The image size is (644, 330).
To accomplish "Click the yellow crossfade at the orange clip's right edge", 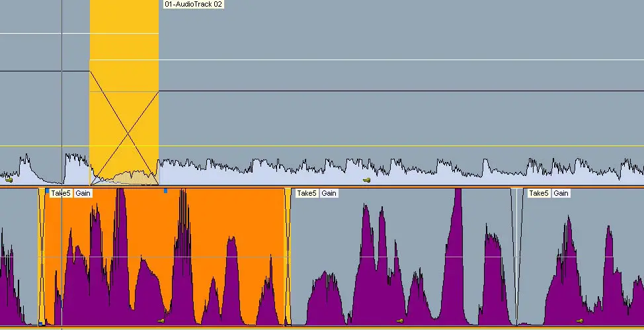I will click(x=288, y=258).
